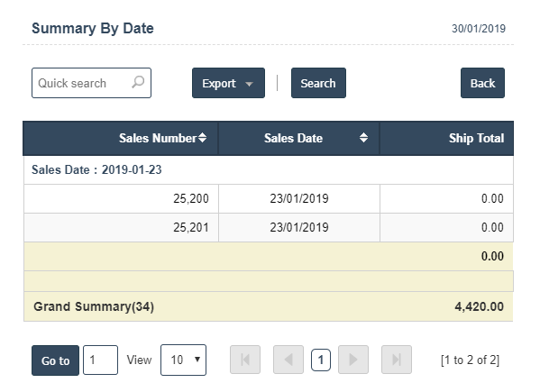Sort by Sales Number arrows
The image size is (540, 392).
point(202,138)
